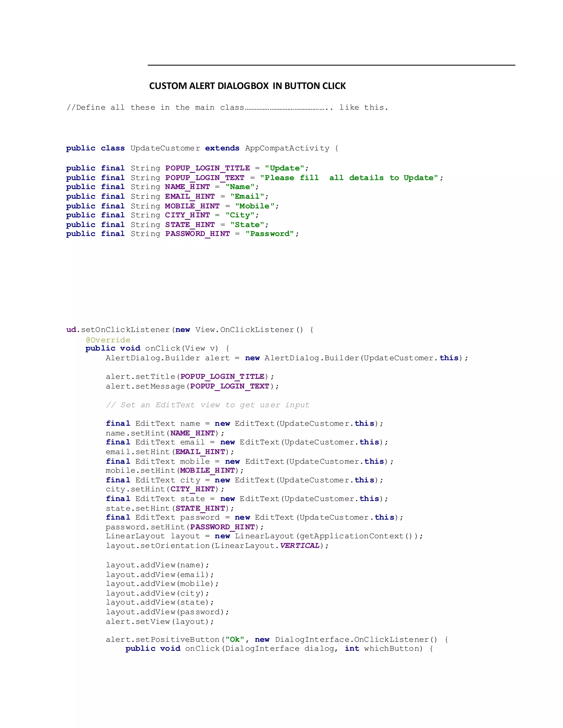
Task: Click the "ud.setOnClickListener" call
Action: point(118,330)
